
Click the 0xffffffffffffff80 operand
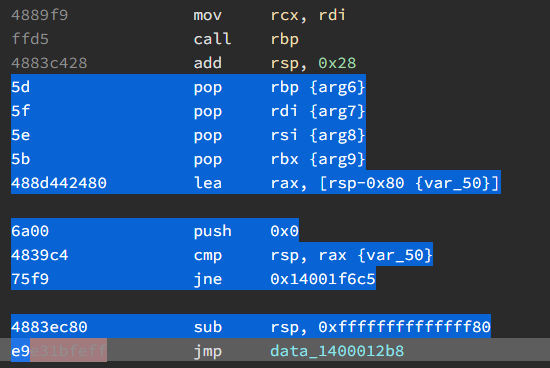coord(404,327)
